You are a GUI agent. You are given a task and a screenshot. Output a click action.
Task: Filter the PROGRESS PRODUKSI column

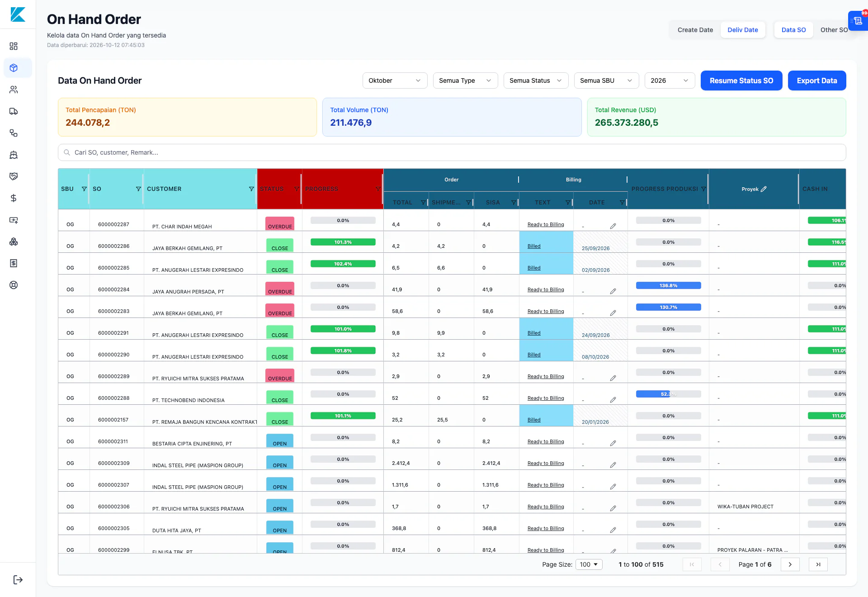click(703, 189)
